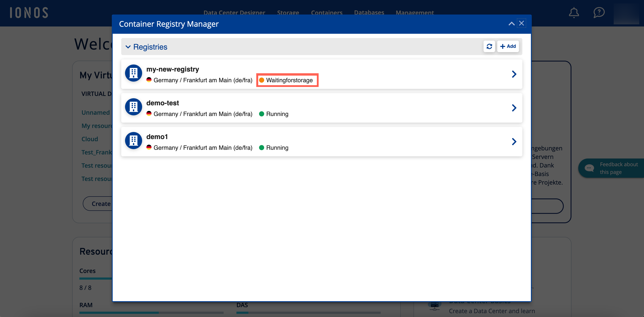Click the demo-test building icon

134,107
